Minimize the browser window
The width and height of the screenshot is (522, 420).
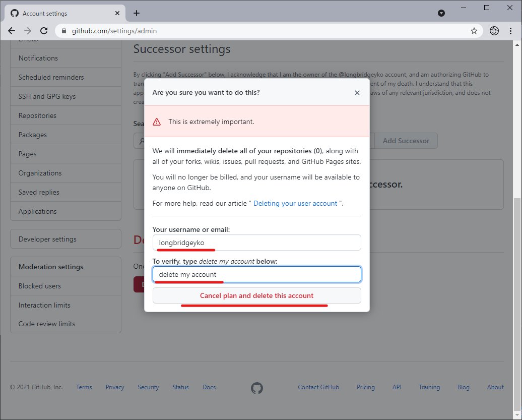point(464,8)
